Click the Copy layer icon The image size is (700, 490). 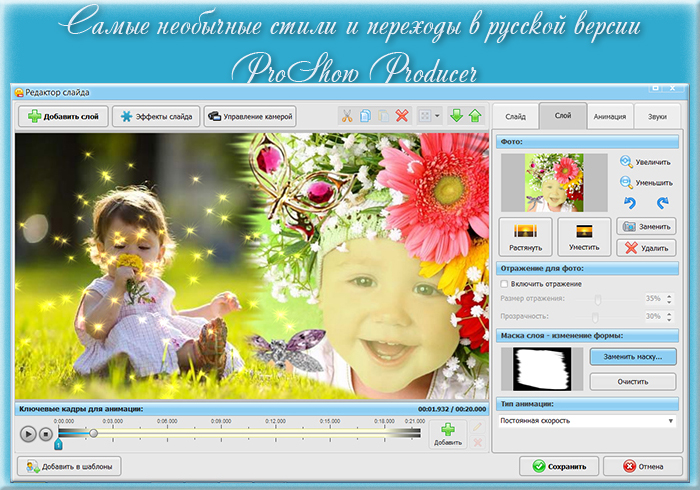(365, 116)
